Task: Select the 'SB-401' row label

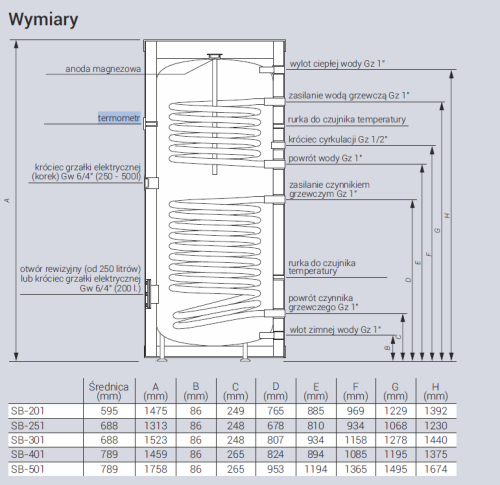Action: point(28,454)
